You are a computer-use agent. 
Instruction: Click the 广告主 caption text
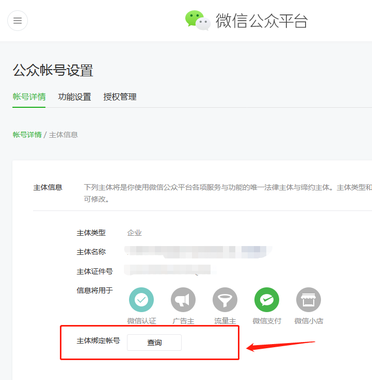183,321
